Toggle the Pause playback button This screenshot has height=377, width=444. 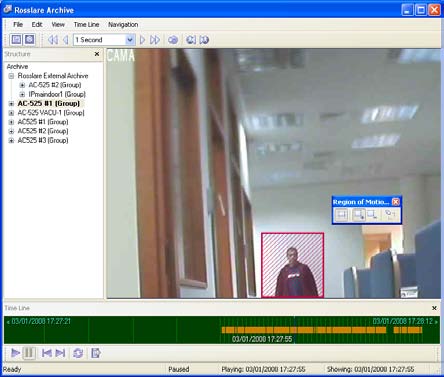tap(29, 353)
